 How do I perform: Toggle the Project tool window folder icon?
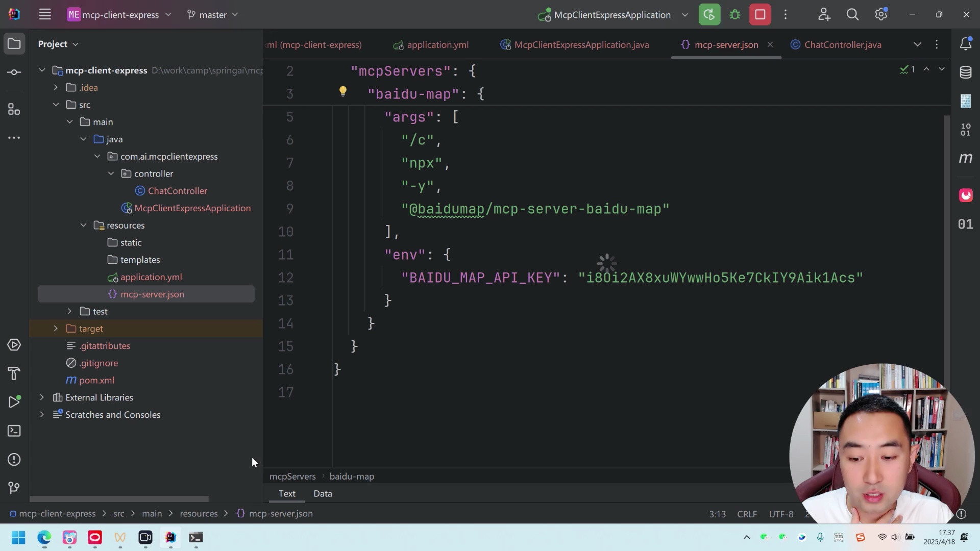tap(14, 44)
